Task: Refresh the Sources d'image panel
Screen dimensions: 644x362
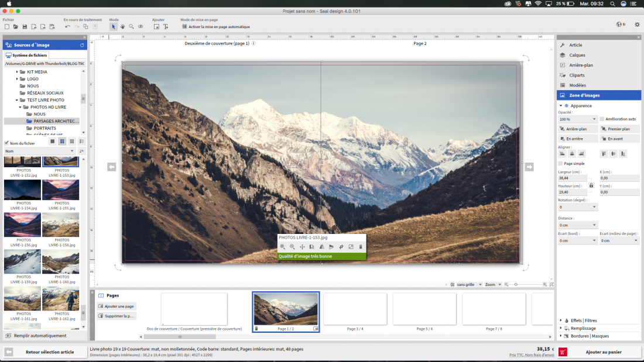Action: pyautogui.click(x=82, y=44)
